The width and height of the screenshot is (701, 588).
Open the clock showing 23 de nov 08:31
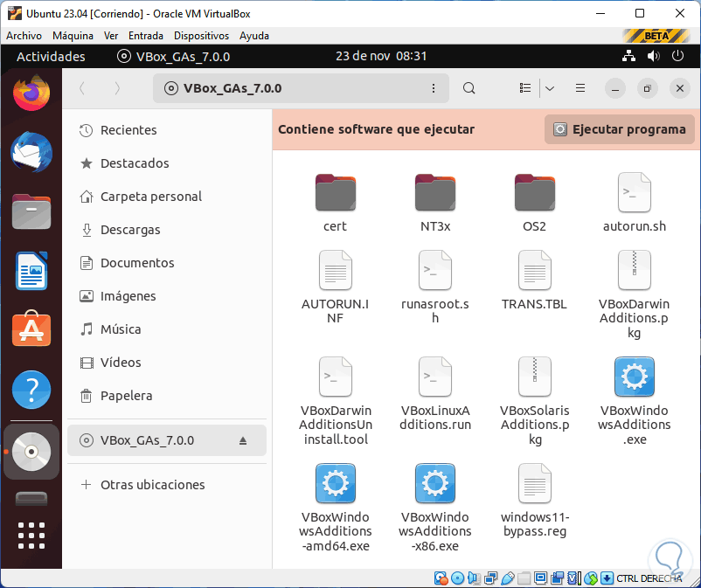(381, 56)
